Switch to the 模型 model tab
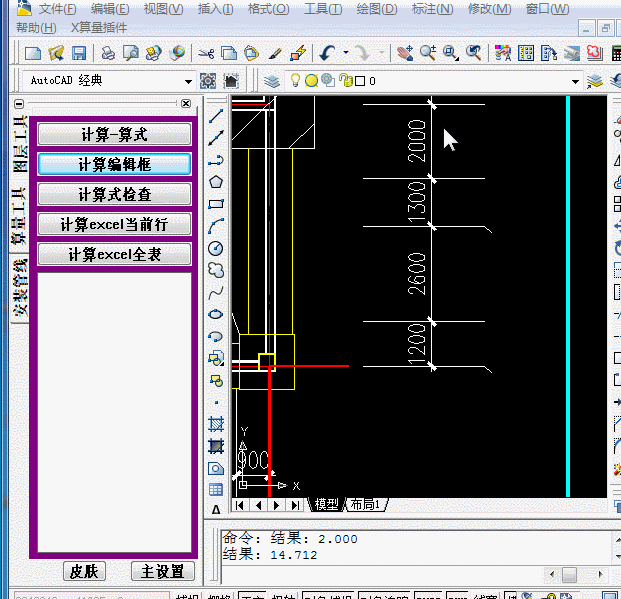 (326, 505)
